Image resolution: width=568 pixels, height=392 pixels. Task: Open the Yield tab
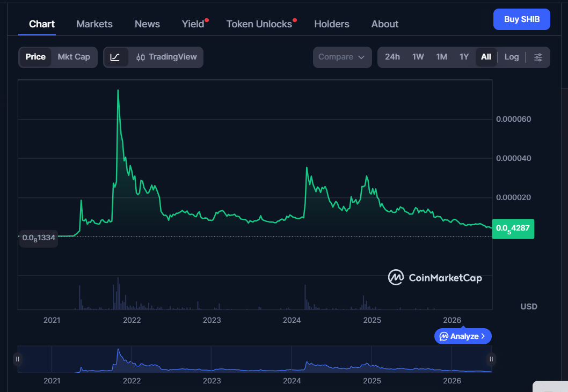pyautogui.click(x=193, y=24)
